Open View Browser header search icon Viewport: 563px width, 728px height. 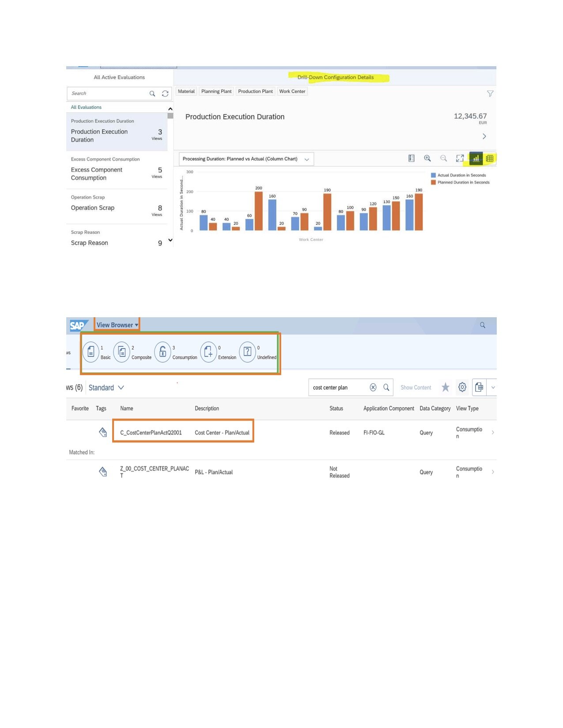pos(483,325)
